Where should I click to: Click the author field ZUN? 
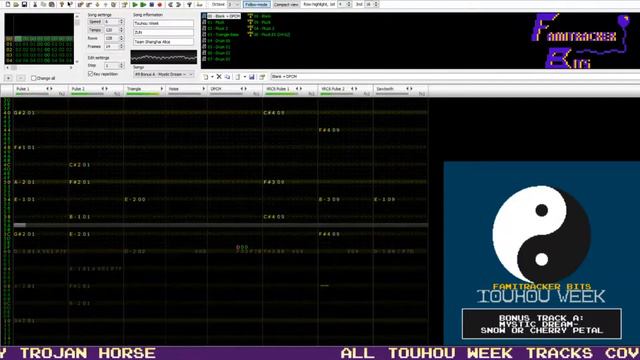pos(163,32)
